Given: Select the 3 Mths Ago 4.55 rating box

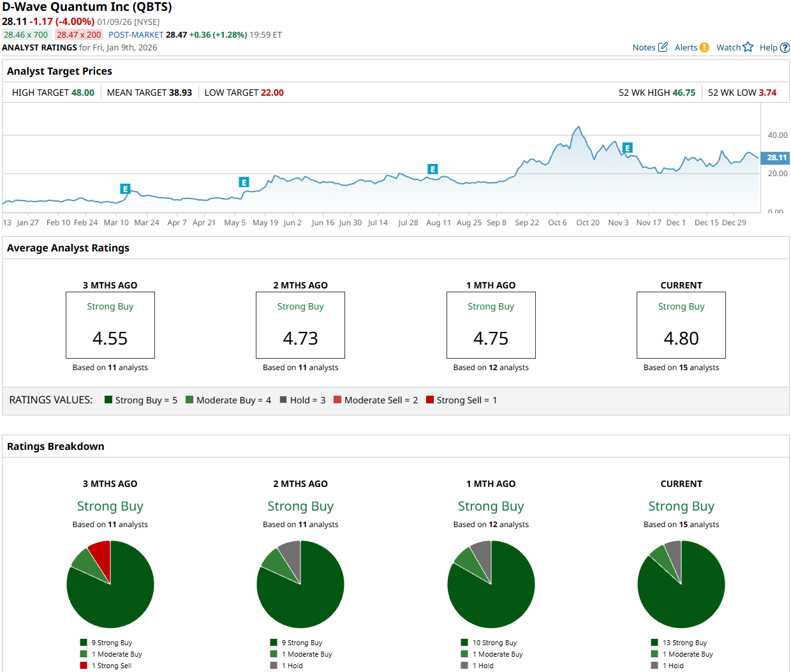Looking at the screenshot, I should [110, 325].
